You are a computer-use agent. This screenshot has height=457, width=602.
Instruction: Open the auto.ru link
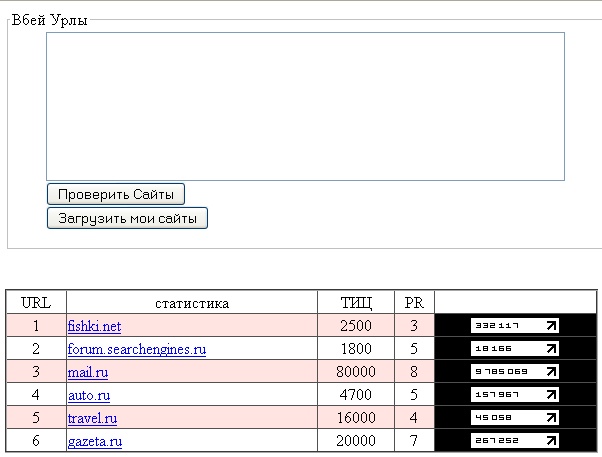point(89,395)
